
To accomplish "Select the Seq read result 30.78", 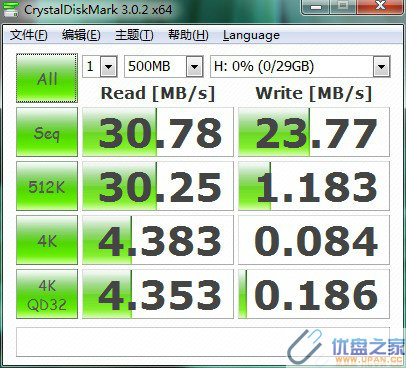I will (x=158, y=132).
